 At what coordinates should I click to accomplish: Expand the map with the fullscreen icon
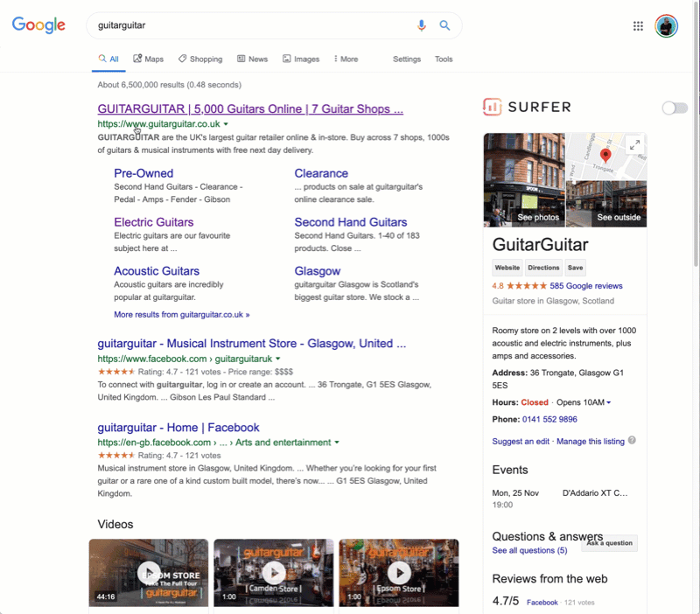(634, 145)
